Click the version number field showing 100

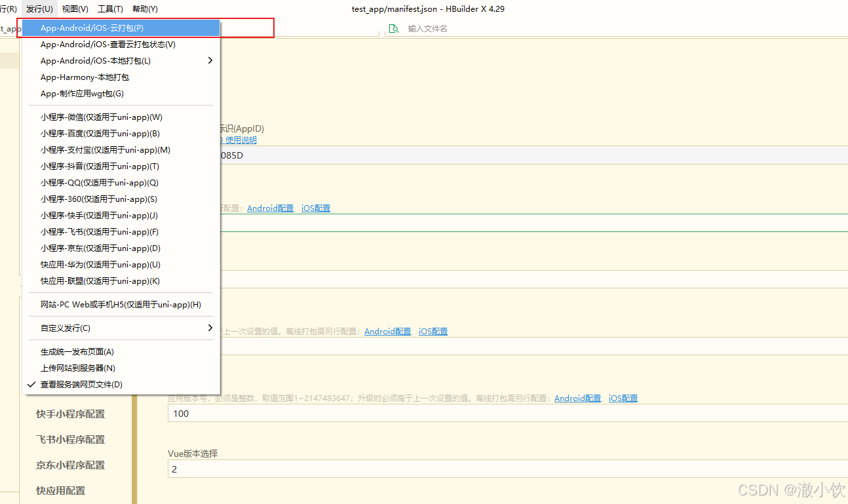508,414
